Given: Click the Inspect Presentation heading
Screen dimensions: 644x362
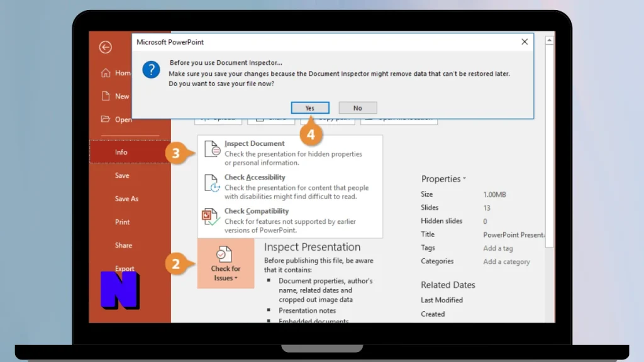Looking at the screenshot, I should pos(312,246).
